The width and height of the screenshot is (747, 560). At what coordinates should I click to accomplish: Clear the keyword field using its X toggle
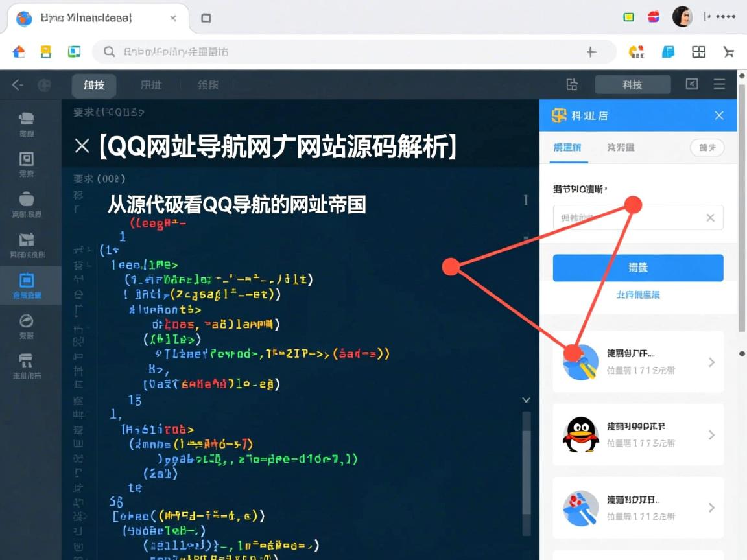tap(711, 218)
